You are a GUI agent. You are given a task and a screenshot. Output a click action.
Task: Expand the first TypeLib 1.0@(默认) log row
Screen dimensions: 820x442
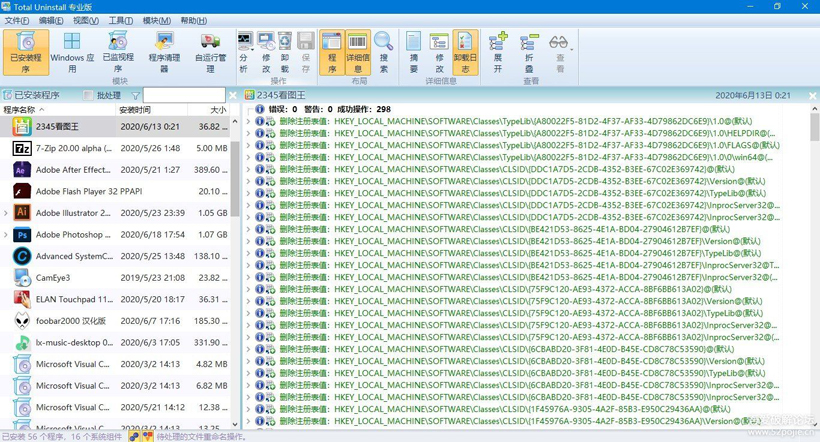pos(248,121)
